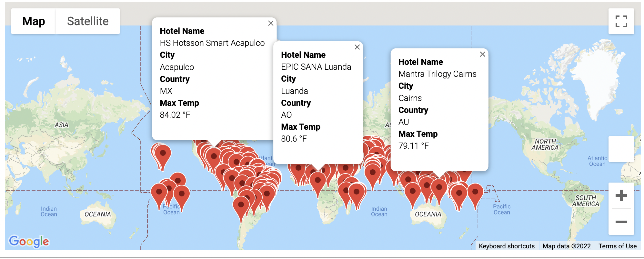Image resolution: width=644 pixels, height=259 pixels.
Task: Click the SOUTH AMERICA map label
Action: coord(586,201)
